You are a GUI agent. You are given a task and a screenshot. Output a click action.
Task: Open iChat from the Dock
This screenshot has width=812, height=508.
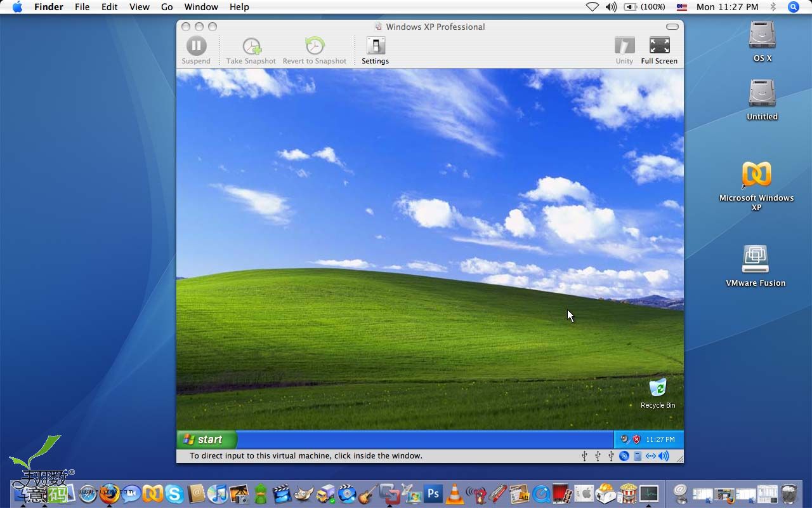click(131, 493)
